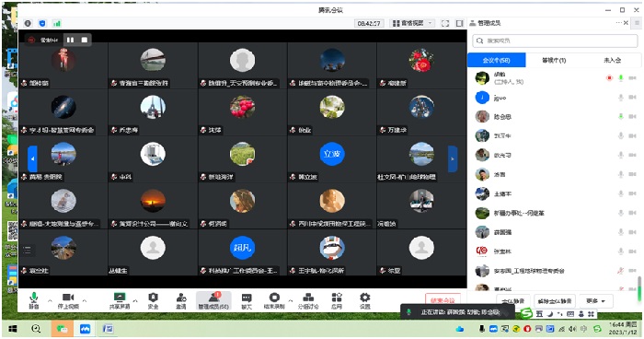Viewport: 644px width, 339px height.
Task: Go to previous page of video grid
Action: [x=32, y=158]
